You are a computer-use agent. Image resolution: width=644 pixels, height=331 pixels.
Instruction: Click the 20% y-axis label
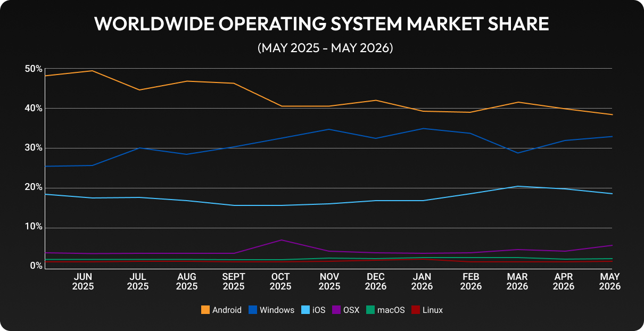point(33,187)
